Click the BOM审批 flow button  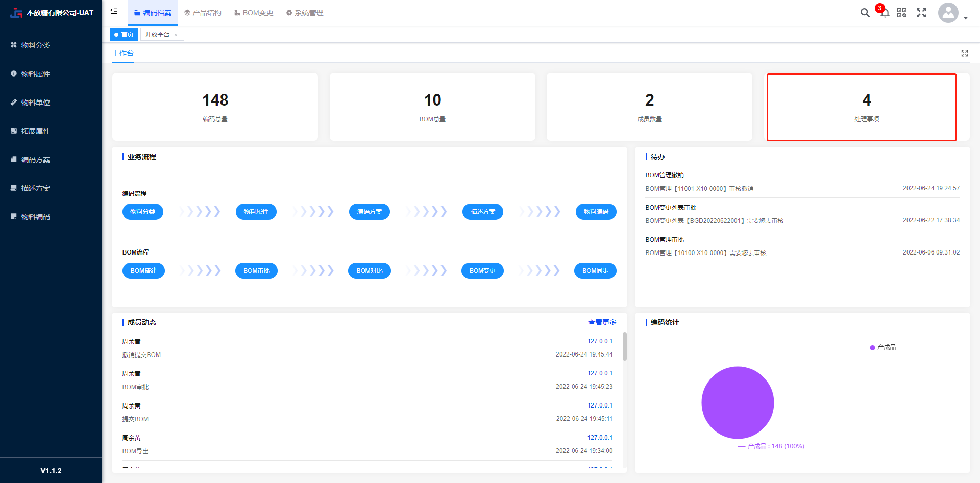(256, 271)
